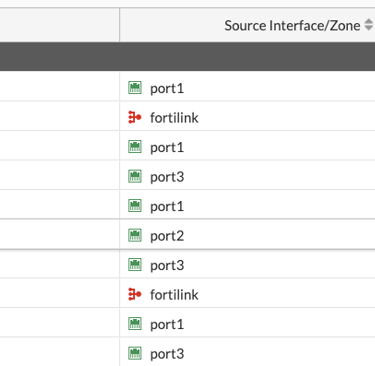The height and width of the screenshot is (366, 375).
Task: Click the red fortilink icon above port3 rows
Action: point(135,117)
